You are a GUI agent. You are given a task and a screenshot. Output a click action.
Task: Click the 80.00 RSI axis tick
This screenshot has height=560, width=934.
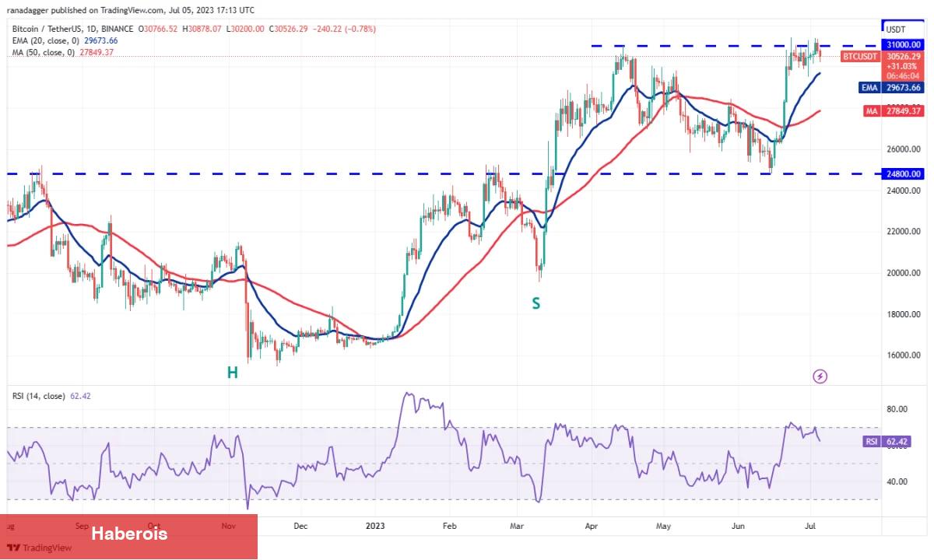pyautogui.click(x=897, y=409)
